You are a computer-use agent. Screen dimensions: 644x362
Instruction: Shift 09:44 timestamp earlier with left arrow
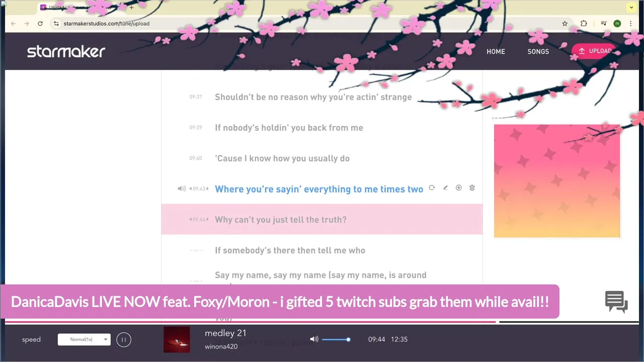191,220
